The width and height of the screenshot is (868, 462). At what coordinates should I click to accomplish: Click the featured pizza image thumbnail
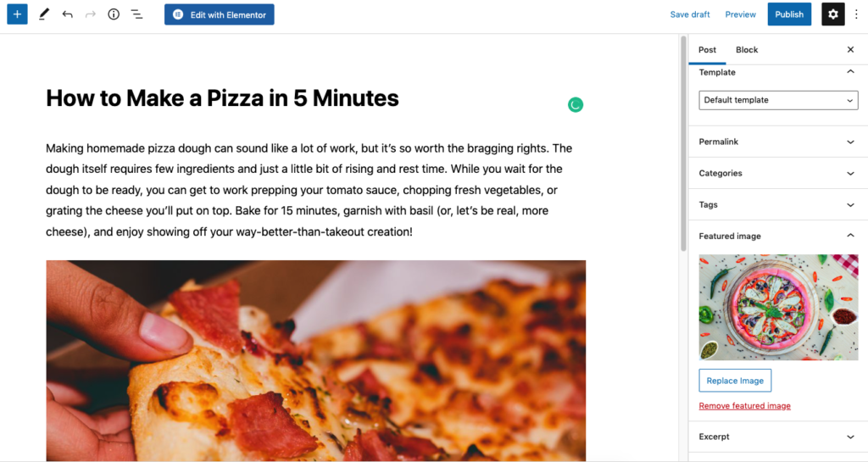pos(778,307)
